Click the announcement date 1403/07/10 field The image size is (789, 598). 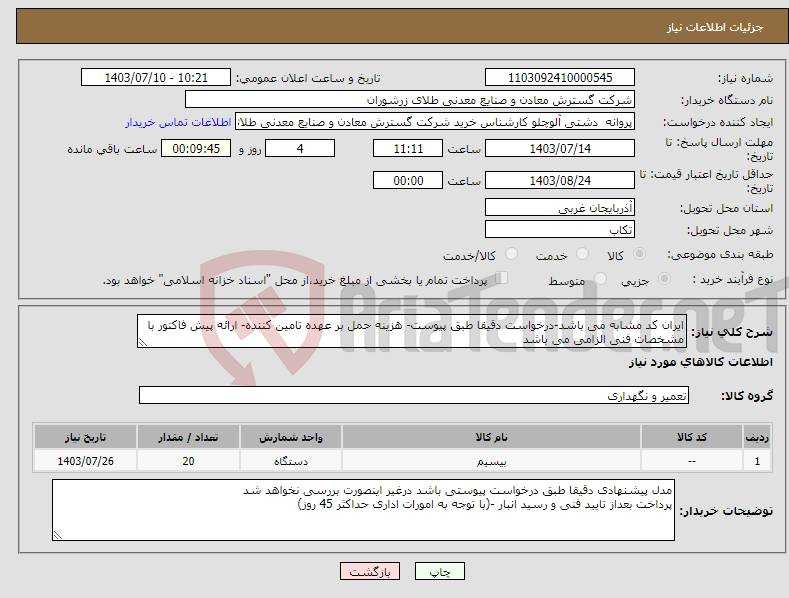pos(156,78)
